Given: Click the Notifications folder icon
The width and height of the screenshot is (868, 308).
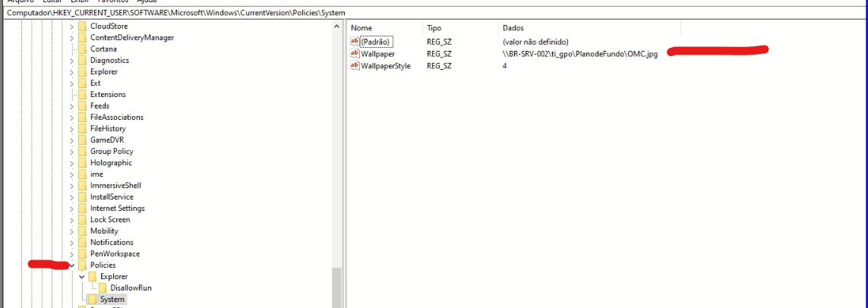Looking at the screenshot, I should pyautogui.click(x=82, y=242).
